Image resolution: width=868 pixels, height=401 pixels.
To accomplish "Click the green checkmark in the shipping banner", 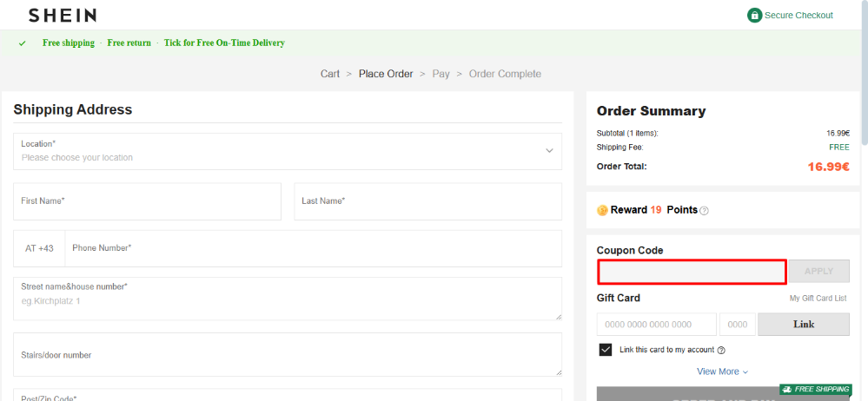I will (22, 43).
